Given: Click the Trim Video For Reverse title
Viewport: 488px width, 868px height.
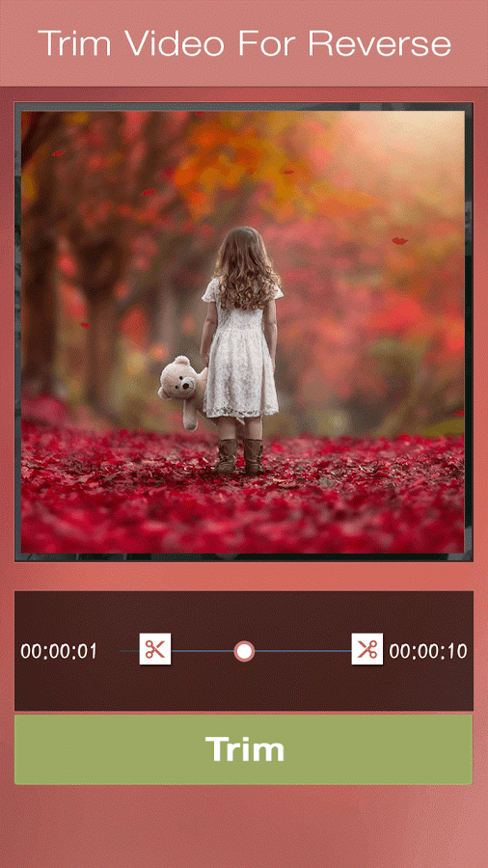Looking at the screenshot, I should (244, 42).
